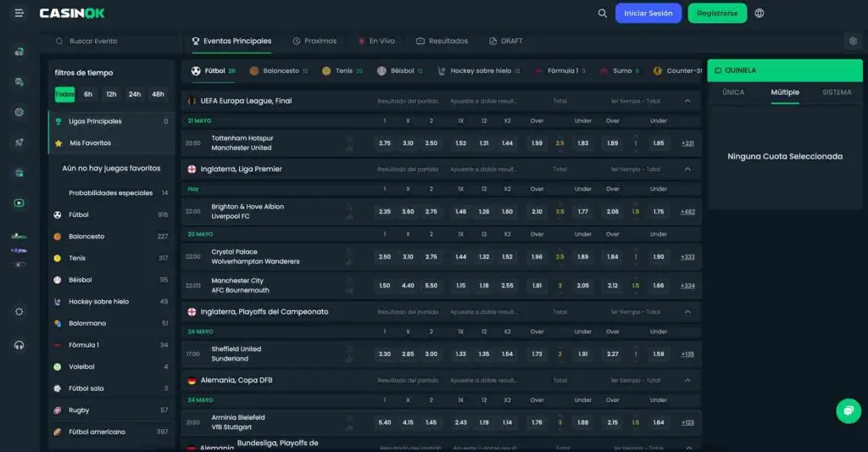Show +334 more markets for Manchester City
Viewport: 868px width, 452px height.
(x=687, y=286)
